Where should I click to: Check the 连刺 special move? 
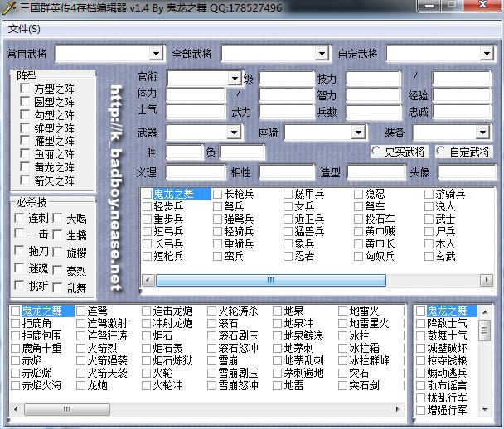19,219
